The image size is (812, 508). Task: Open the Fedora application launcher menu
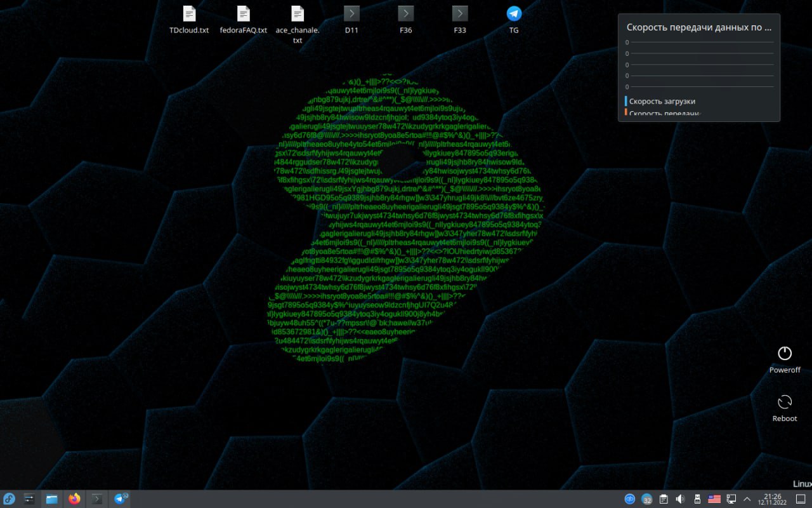10,499
